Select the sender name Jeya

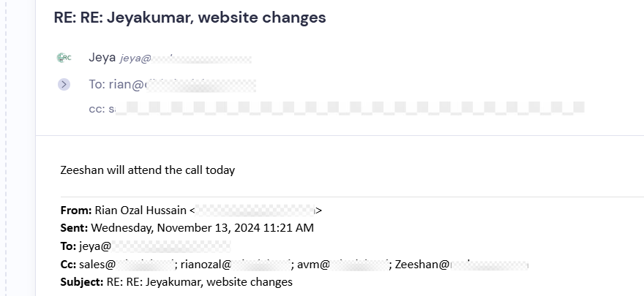pyautogui.click(x=102, y=58)
